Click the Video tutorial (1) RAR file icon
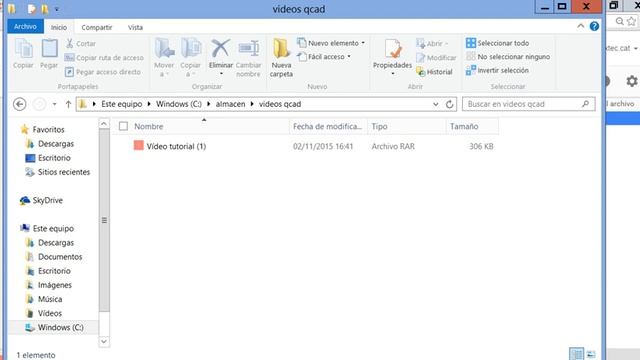 (x=139, y=145)
